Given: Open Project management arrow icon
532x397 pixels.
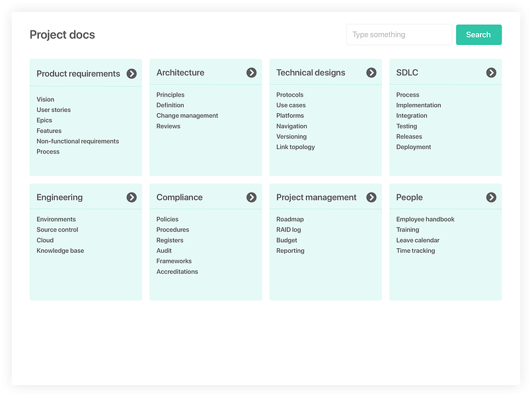Looking at the screenshot, I should tap(371, 197).
